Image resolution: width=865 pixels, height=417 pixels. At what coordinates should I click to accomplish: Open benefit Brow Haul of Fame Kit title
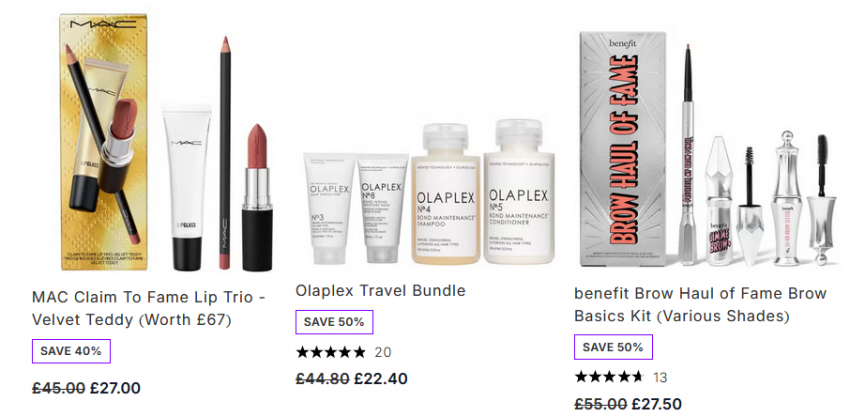click(x=700, y=304)
